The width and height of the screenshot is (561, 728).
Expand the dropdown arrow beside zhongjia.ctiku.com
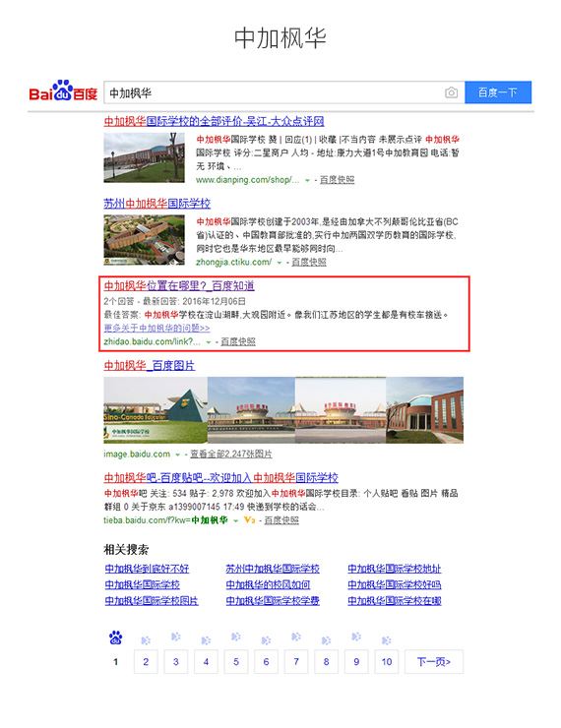[x=280, y=263]
